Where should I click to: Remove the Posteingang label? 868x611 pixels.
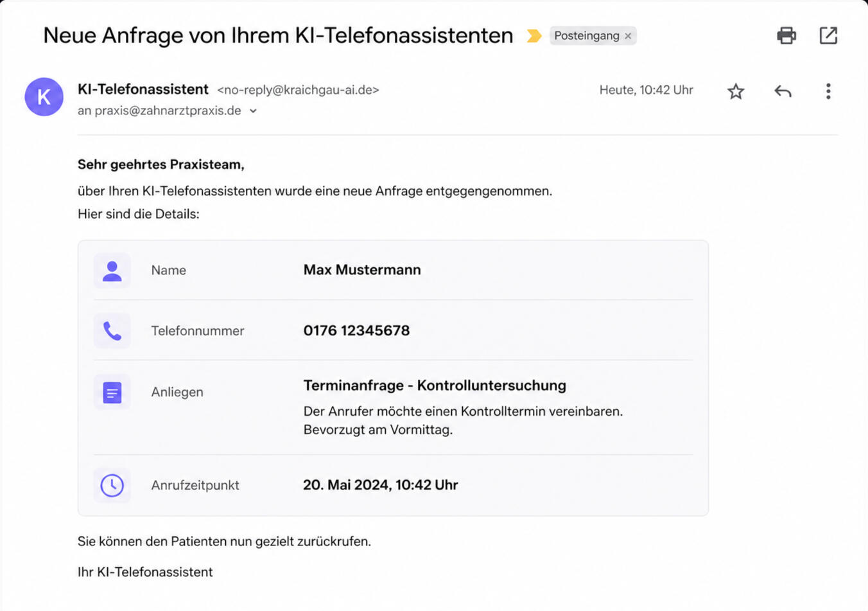coord(628,36)
